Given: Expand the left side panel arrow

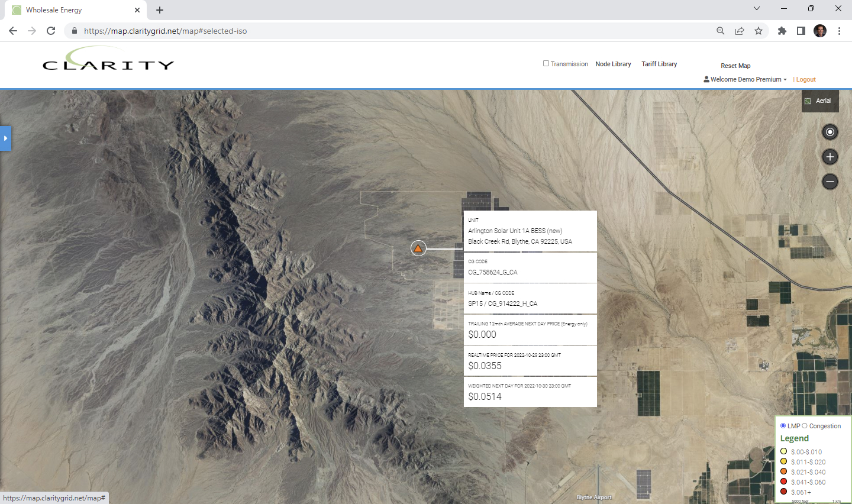Looking at the screenshot, I should click(x=5, y=138).
